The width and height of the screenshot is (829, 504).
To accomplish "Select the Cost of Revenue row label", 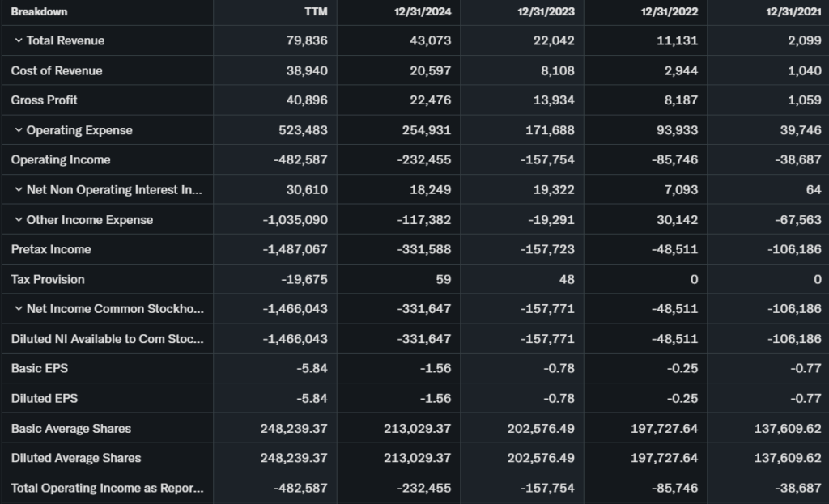I will click(57, 70).
